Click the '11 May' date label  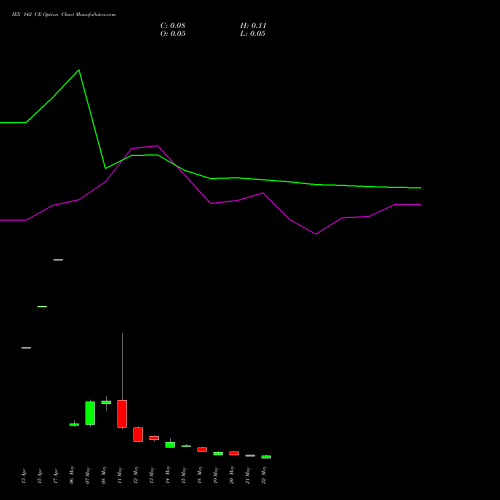[120, 475]
